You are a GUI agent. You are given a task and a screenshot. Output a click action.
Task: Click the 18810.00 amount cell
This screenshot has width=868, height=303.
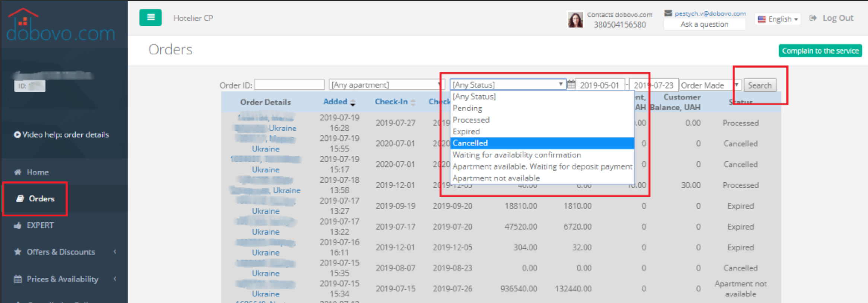pos(521,206)
